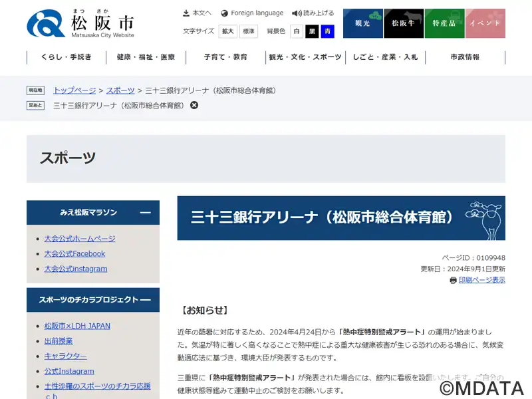Open the しごと・産業・入札 menu
Image resolution: width=532 pixels, height=399 pixels.
pyautogui.click(x=385, y=57)
